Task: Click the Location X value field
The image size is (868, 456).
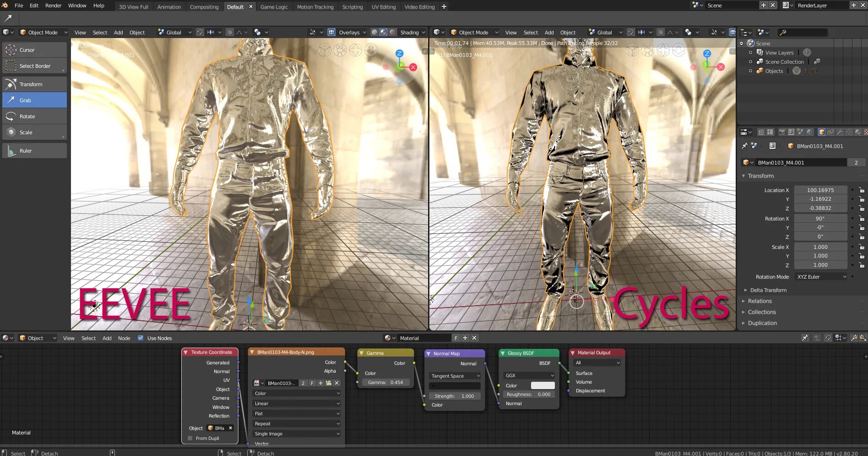Action: (x=820, y=190)
